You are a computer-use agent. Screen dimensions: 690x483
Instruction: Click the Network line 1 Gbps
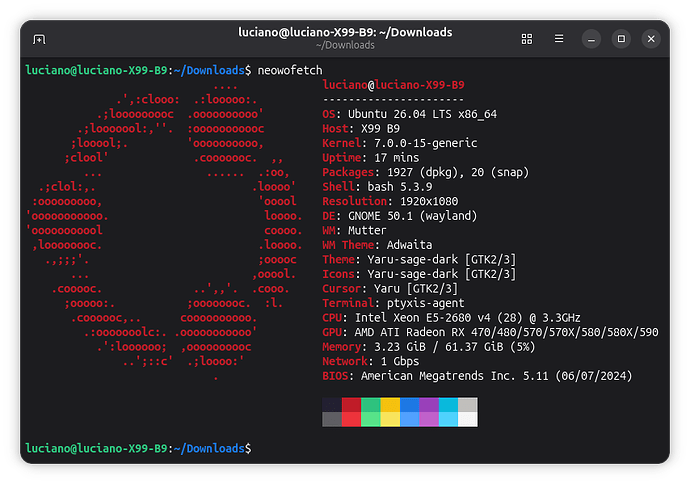click(371, 361)
